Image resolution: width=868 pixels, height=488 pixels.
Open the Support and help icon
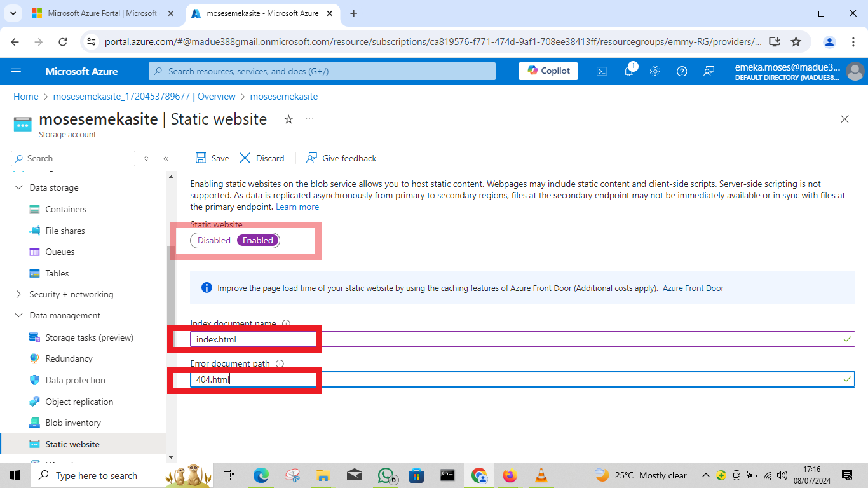(682, 71)
